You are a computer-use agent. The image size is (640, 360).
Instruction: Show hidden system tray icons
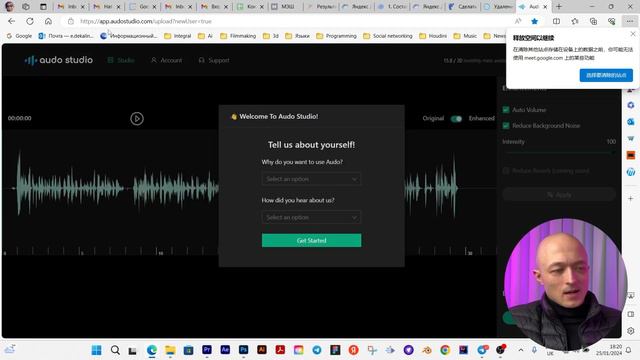521,350
